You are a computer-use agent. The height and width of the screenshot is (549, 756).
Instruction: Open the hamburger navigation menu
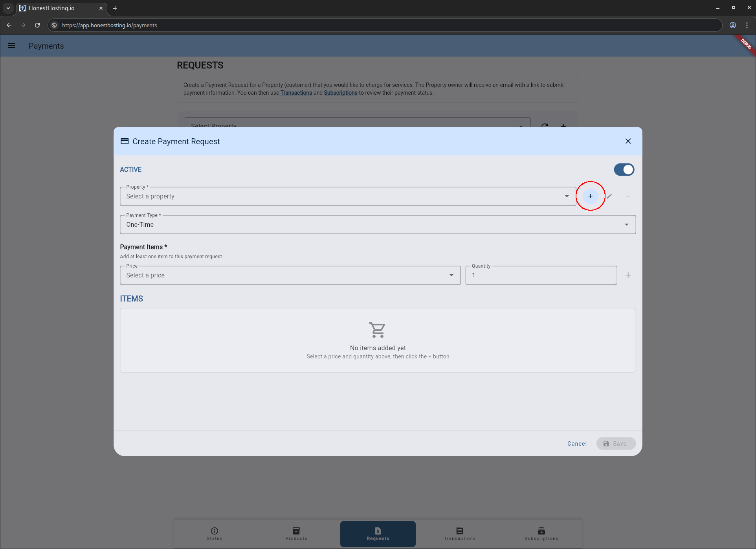(11, 46)
